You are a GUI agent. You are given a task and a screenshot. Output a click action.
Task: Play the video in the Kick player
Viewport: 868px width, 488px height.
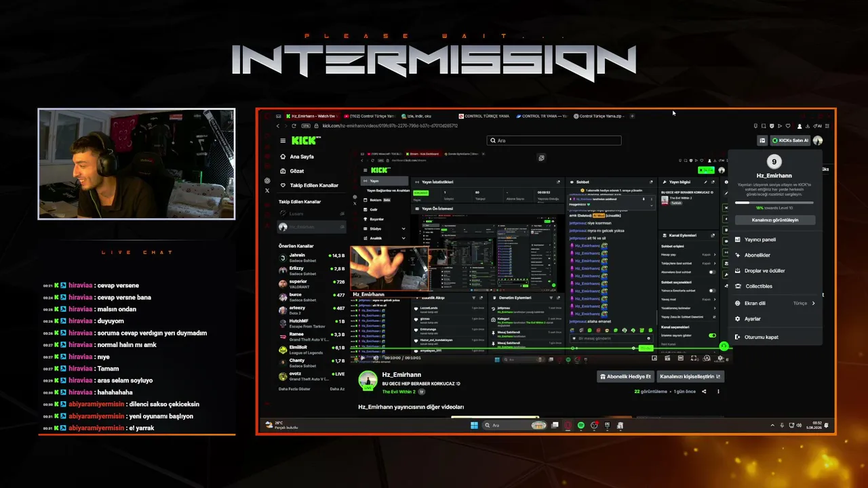pyautogui.click(x=362, y=357)
